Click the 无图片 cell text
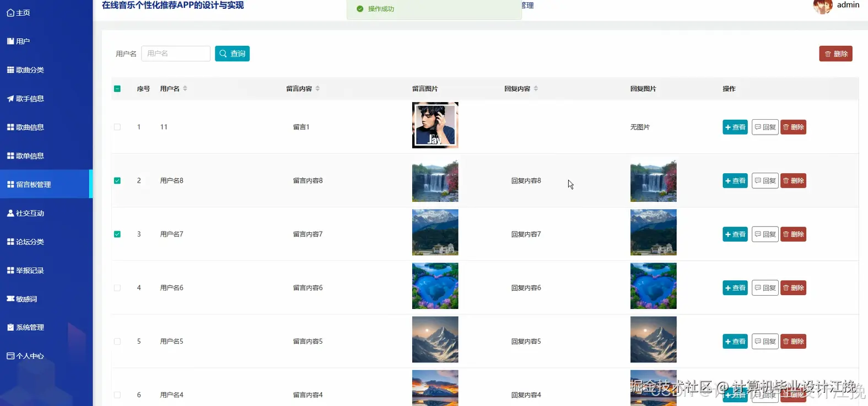 click(x=640, y=127)
